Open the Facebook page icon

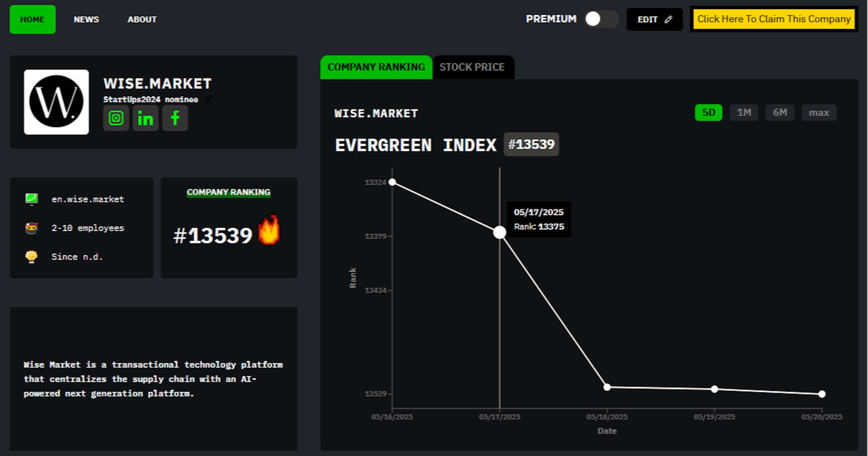pos(175,118)
